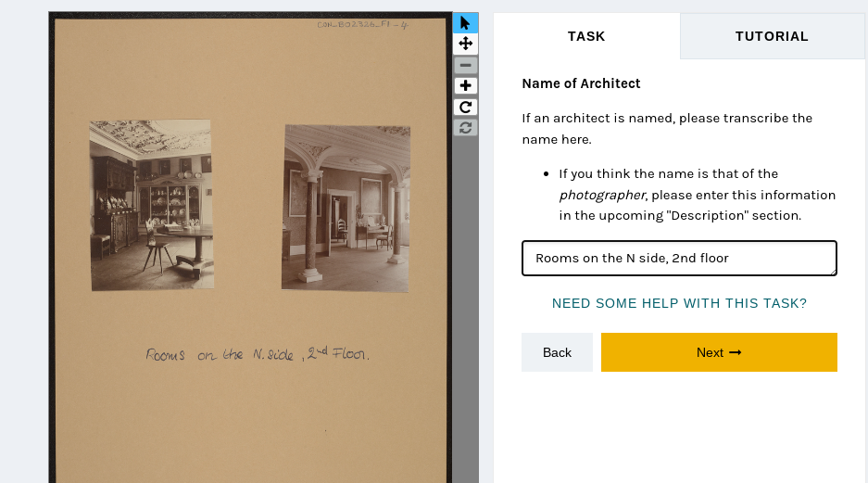
Task: Reset the image view with refresh icon
Action: [x=466, y=128]
